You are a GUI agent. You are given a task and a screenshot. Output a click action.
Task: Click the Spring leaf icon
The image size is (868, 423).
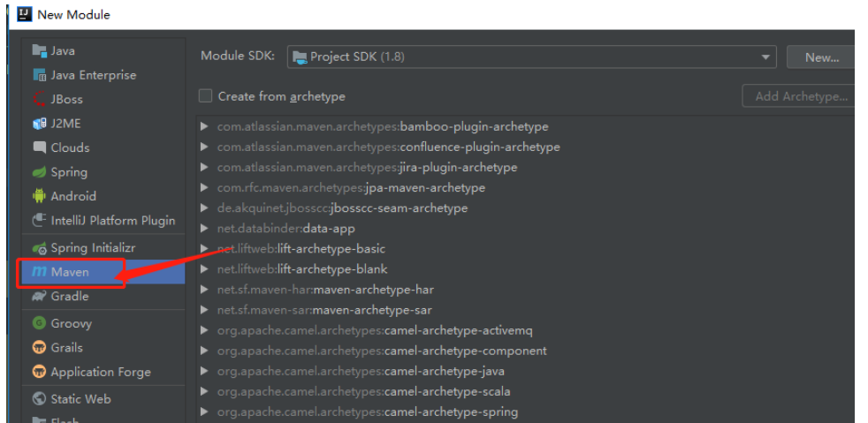[x=39, y=172]
